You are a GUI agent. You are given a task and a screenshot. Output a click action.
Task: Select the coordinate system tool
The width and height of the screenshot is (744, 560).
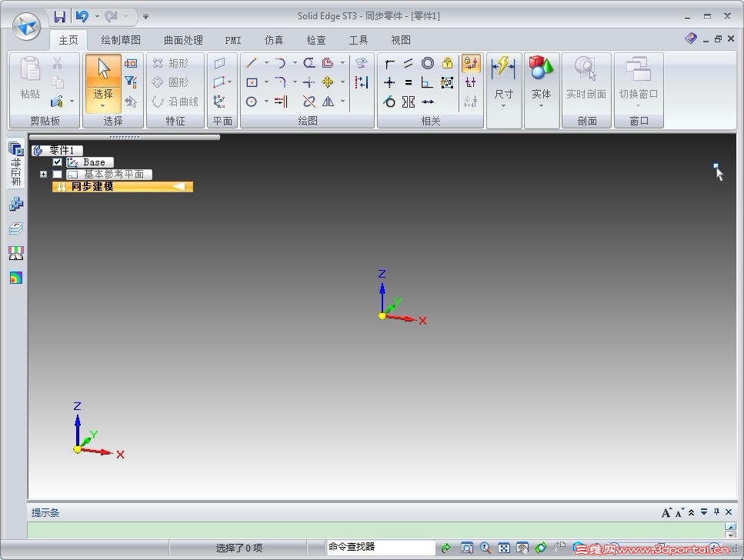(x=219, y=101)
